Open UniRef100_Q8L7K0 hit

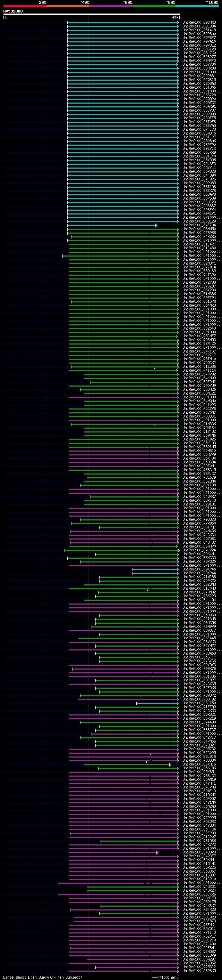pyautogui.click(x=199, y=53)
